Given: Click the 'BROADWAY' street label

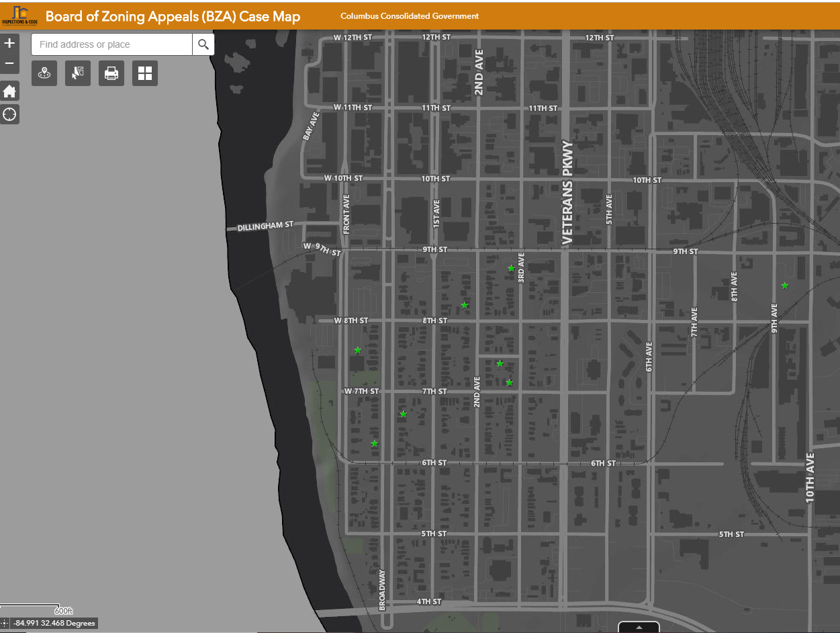Looking at the screenshot, I should coord(382,590).
